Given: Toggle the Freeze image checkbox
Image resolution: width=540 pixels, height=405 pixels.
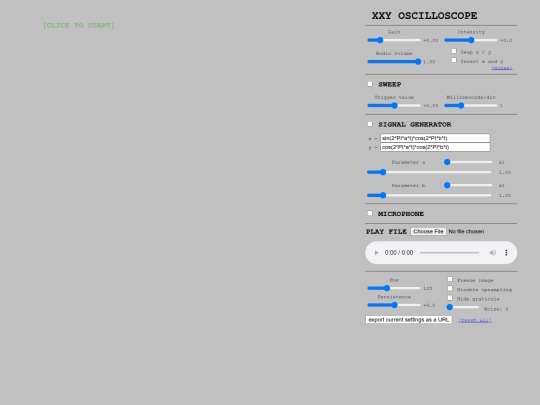Looking at the screenshot, I should pos(450,279).
